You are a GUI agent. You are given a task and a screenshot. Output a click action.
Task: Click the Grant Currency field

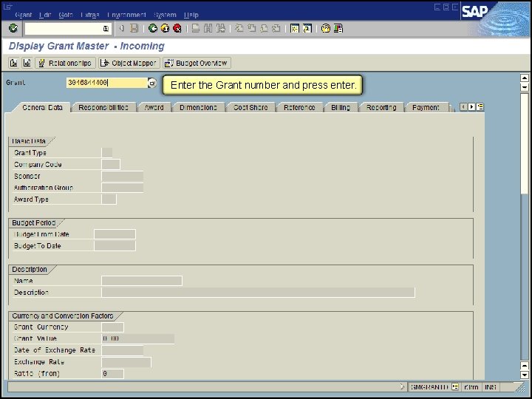[112, 327]
